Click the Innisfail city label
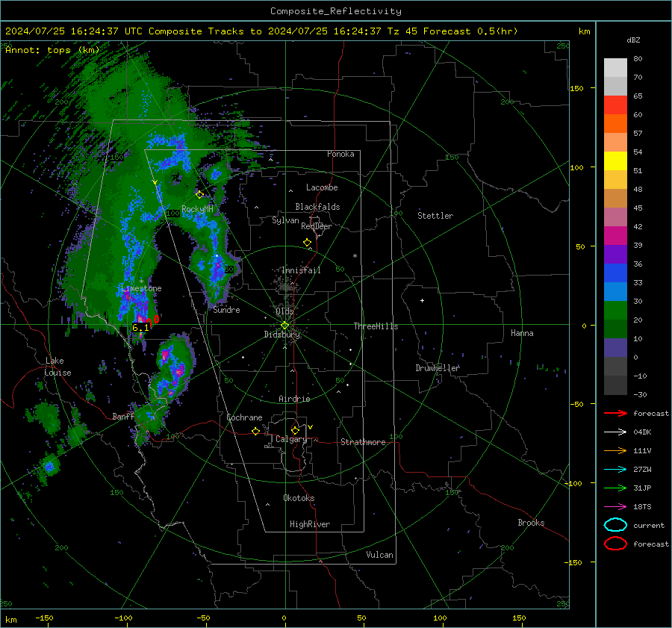This screenshot has height=628, width=672. click(301, 270)
